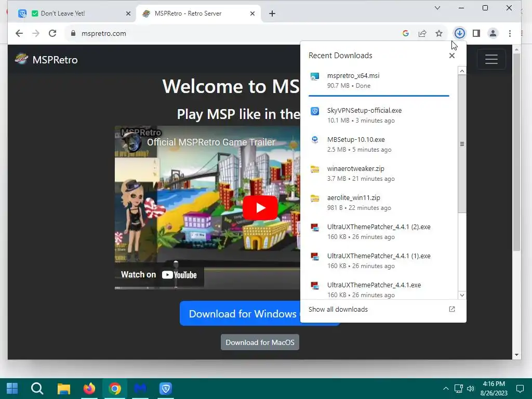Play the MSPRetro trailer video
Screen dimensions: 532x399
click(x=260, y=208)
